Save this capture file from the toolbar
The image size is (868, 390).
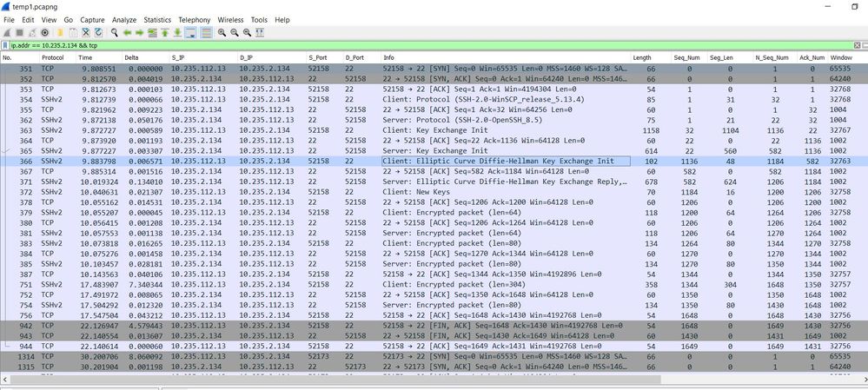point(73,33)
